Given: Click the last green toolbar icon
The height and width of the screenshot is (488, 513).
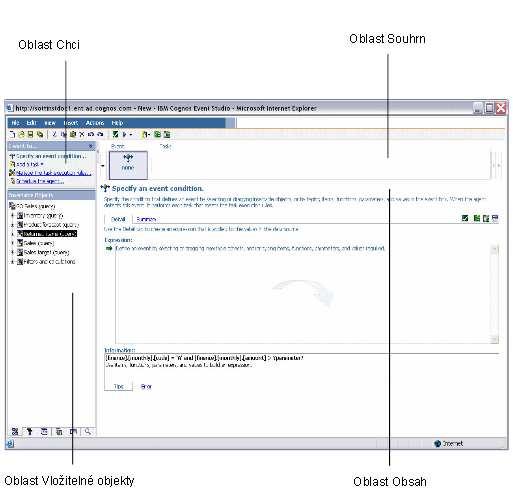Looking at the screenshot, I should point(167,134).
